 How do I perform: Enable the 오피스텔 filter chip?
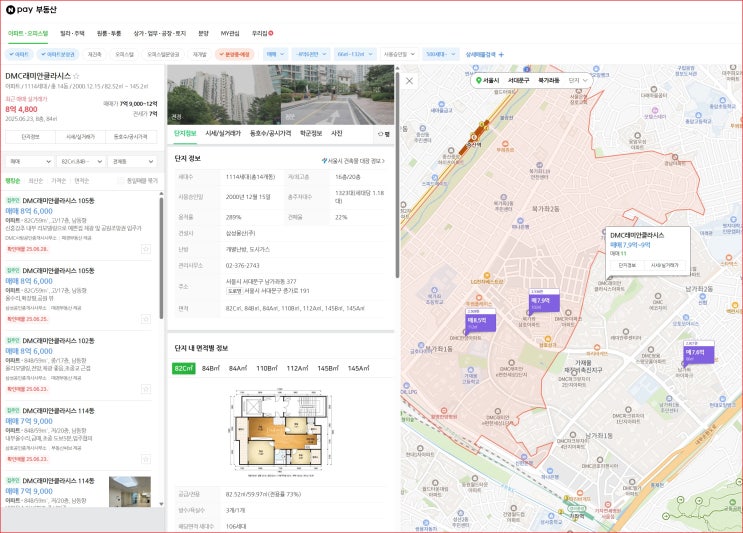click(124, 54)
